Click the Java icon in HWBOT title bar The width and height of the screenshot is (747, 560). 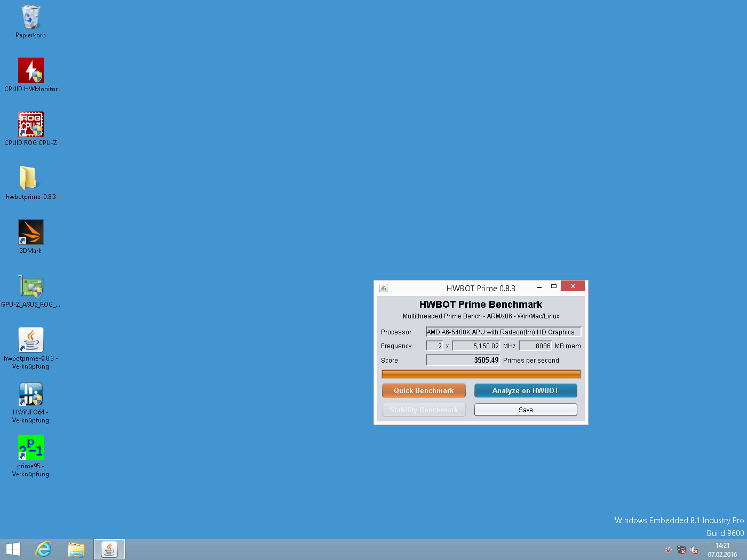[383, 288]
